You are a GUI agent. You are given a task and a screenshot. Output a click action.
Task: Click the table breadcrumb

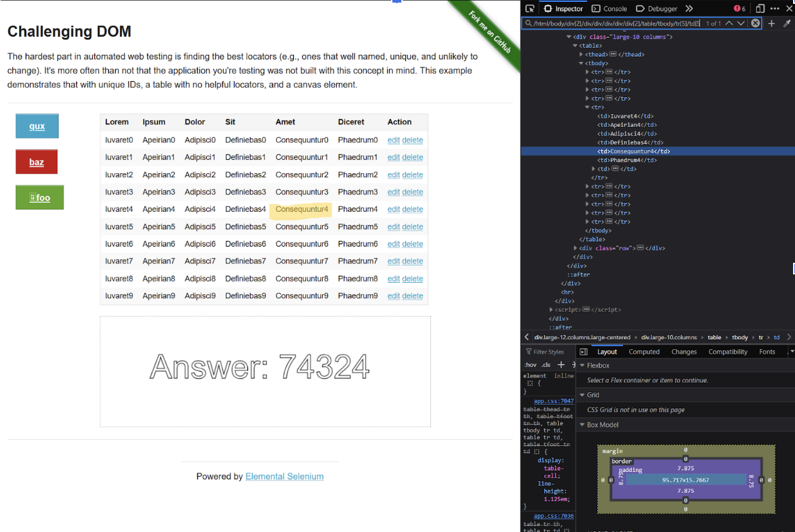[x=714, y=337]
